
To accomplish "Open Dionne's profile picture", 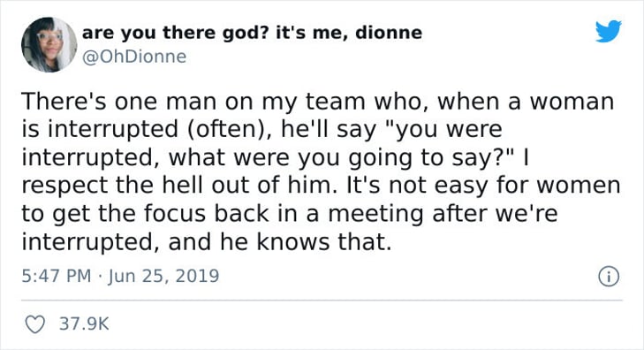I will coord(49,45).
